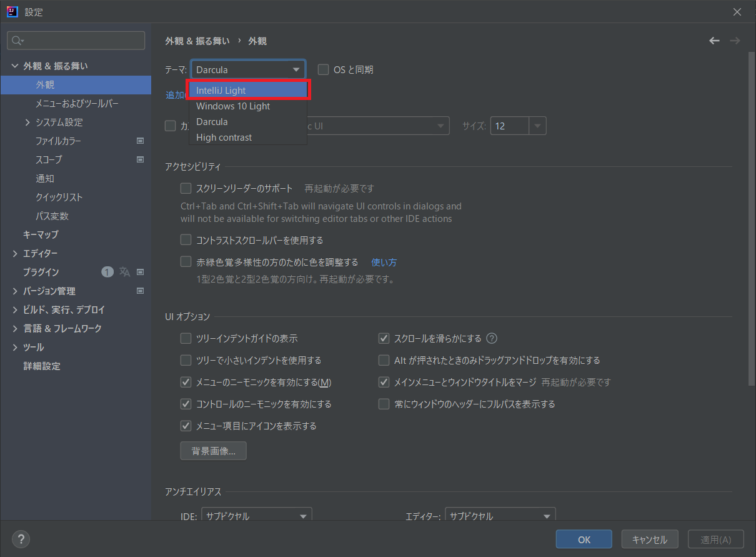This screenshot has width=756, height=557.
Task: Go back with the left arrow
Action: 714,41
